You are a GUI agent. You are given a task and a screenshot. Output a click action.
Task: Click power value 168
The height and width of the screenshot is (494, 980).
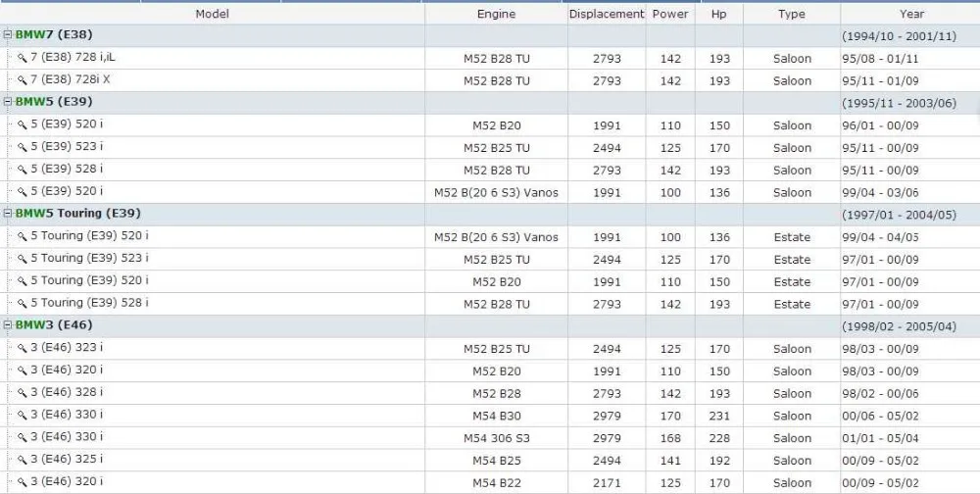(670, 438)
